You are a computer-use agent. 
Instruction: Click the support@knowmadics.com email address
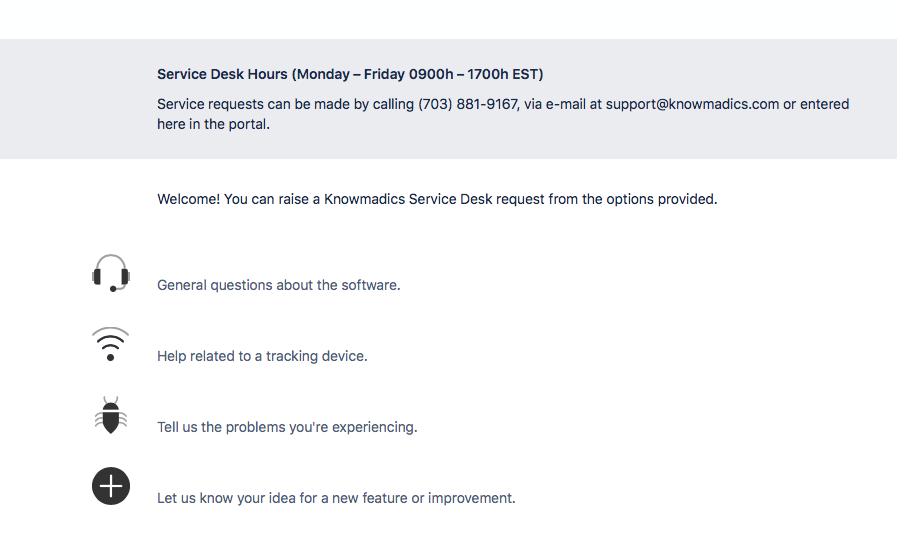[x=692, y=104]
